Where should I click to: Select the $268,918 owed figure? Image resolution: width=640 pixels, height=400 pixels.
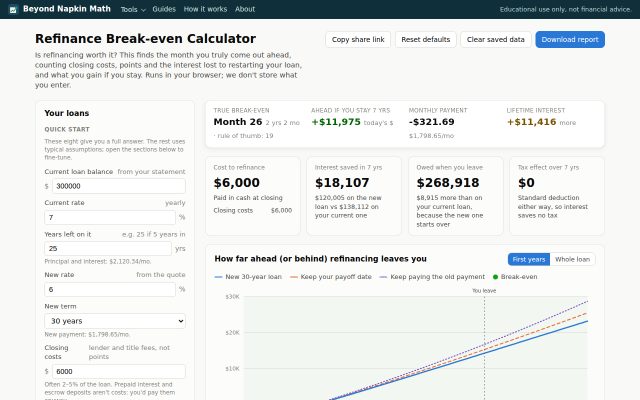tap(448, 183)
